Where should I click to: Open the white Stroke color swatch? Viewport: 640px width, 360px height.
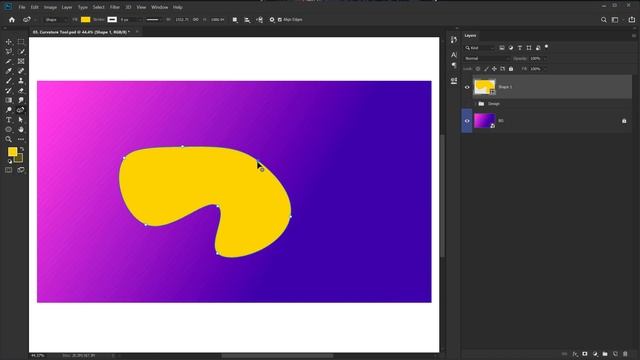(112, 20)
